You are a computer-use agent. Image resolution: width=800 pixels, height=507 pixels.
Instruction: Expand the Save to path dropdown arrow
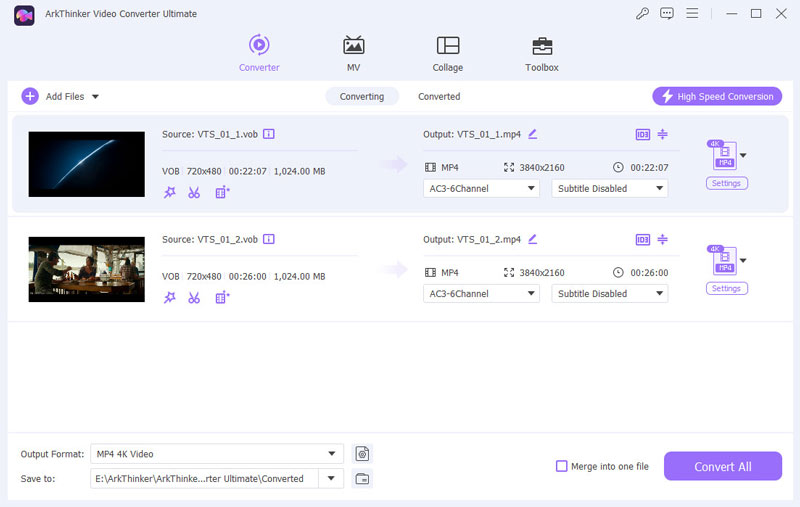[x=331, y=478]
